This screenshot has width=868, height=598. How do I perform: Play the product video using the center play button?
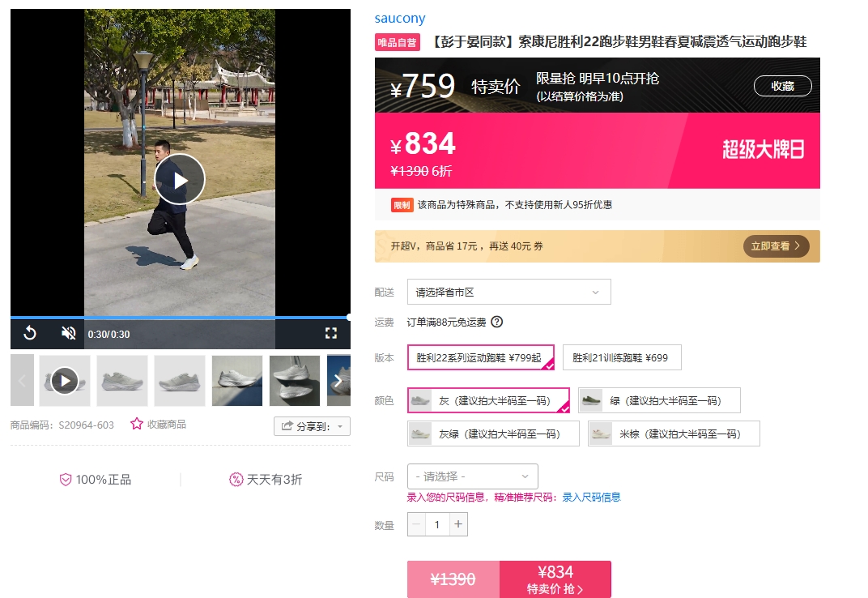pyautogui.click(x=180, y=180)
